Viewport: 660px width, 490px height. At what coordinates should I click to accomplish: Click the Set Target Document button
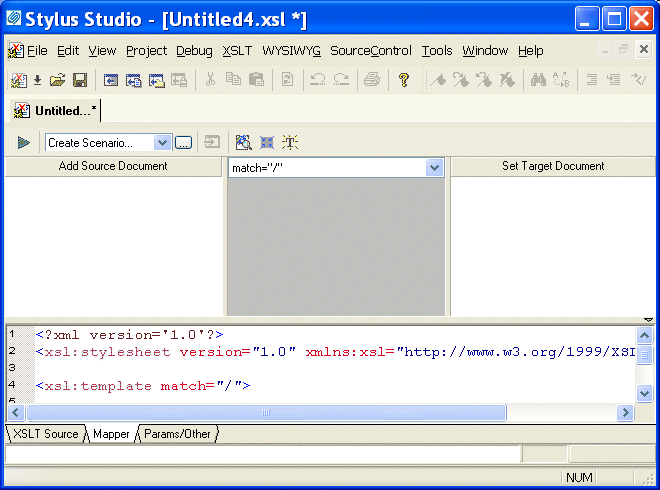552,166
